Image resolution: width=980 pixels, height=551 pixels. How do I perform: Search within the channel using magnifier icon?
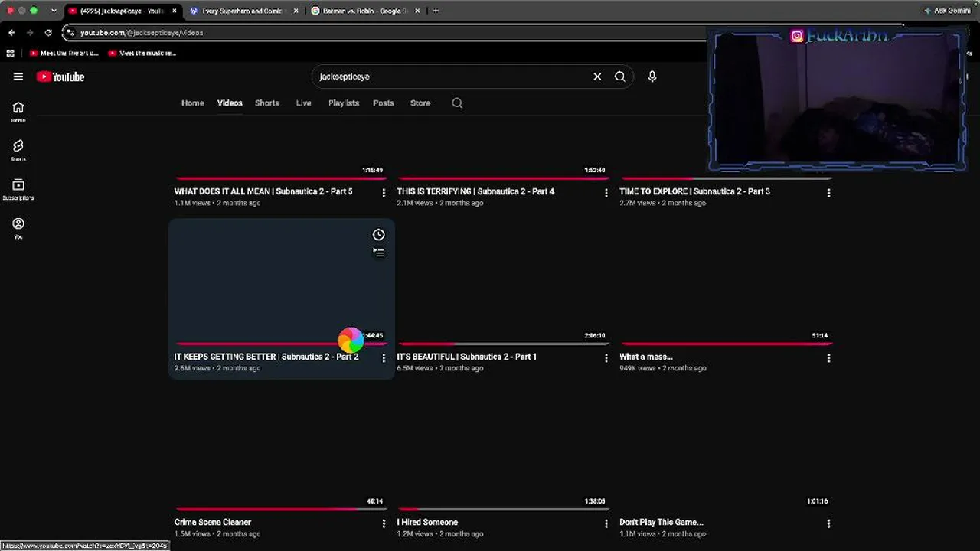pos(457,103)
